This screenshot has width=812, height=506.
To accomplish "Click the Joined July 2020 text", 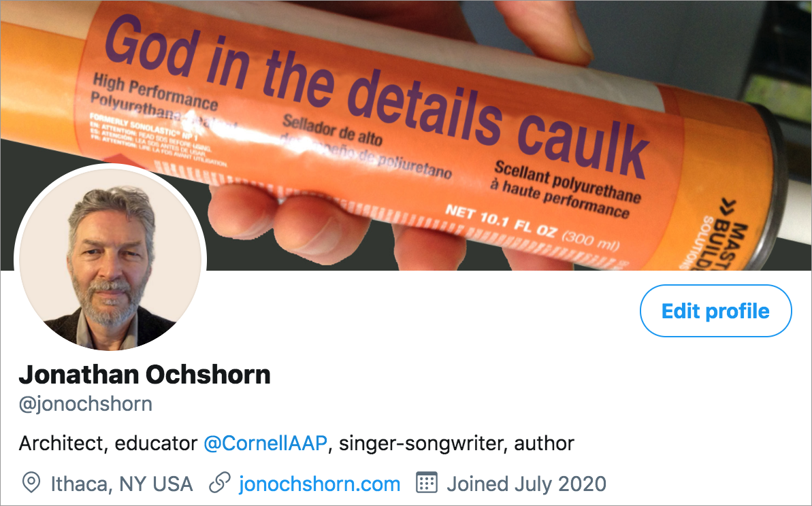I will click(x=526, y=484).
